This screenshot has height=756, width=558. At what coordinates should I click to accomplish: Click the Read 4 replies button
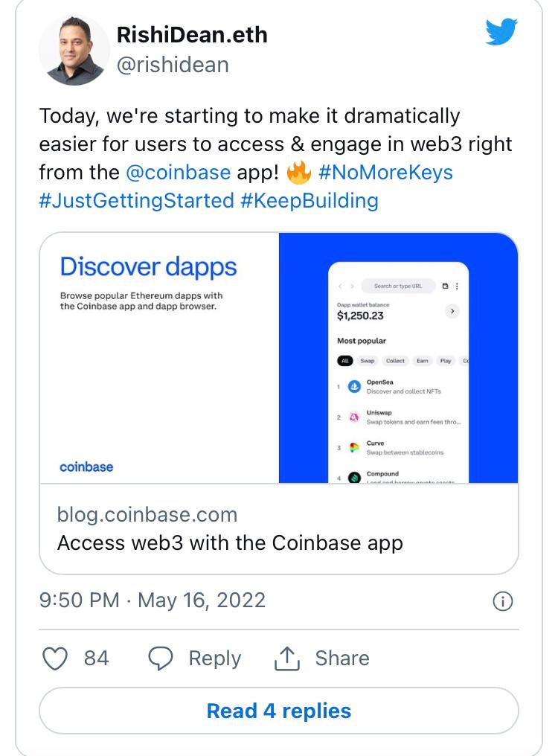coord(279,711)
